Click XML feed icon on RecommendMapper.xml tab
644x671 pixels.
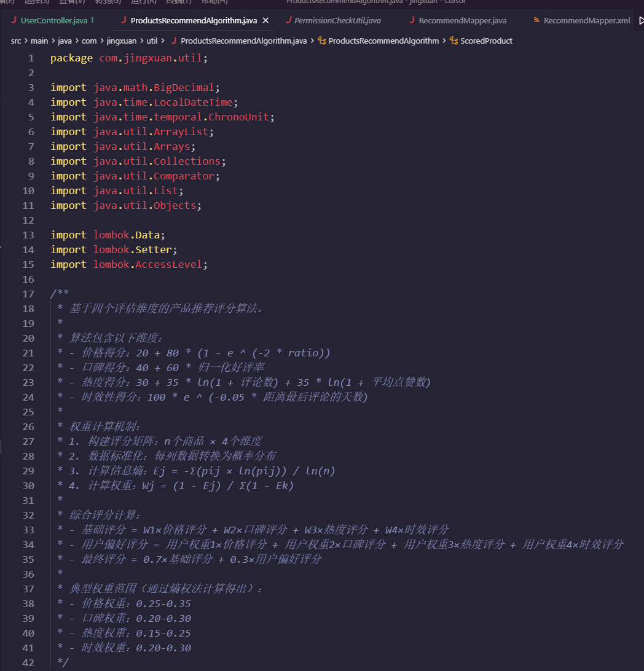click(536, 20)
